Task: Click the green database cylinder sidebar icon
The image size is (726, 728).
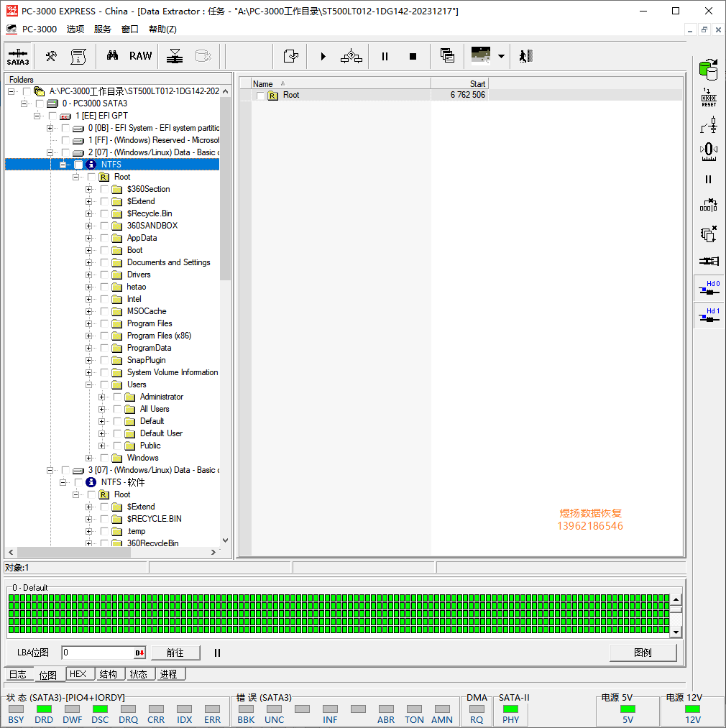Action: pos(708,70)
